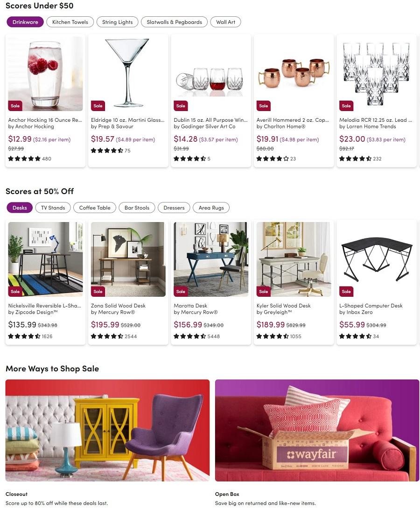The width and height of the screenshot is (420, 509).
Task: Select the Wall Art pill
Action: [x=225, y=22]
